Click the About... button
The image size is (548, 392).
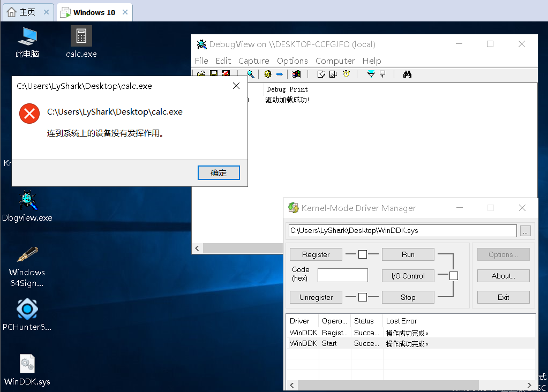pos(503,276)
